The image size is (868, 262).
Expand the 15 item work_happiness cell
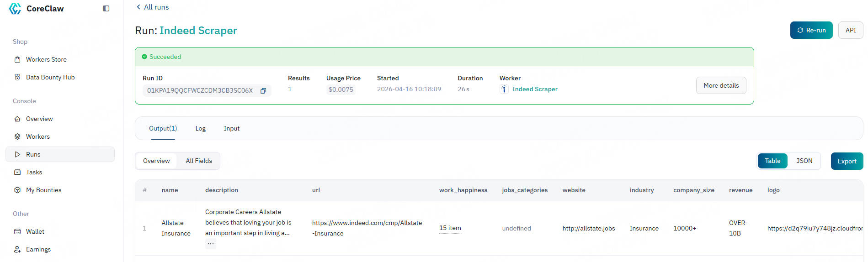pos(450,228)
